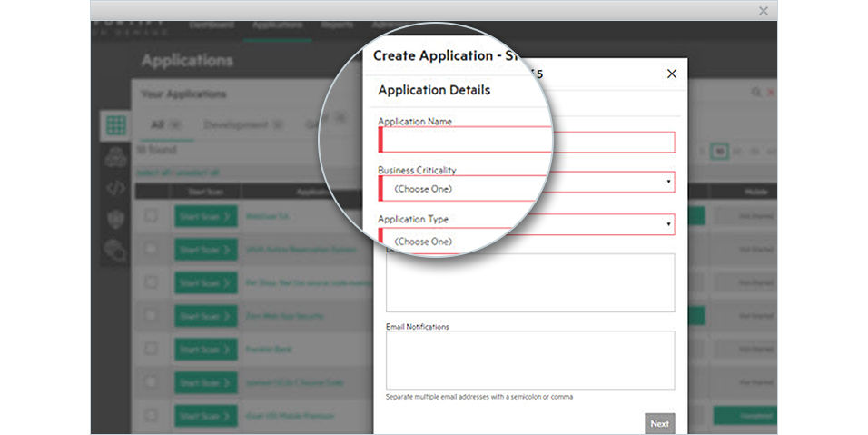The height and width of the screenshot is (435, 868).
Task: Go to the Reports menu
Action: tap(337, 25)
